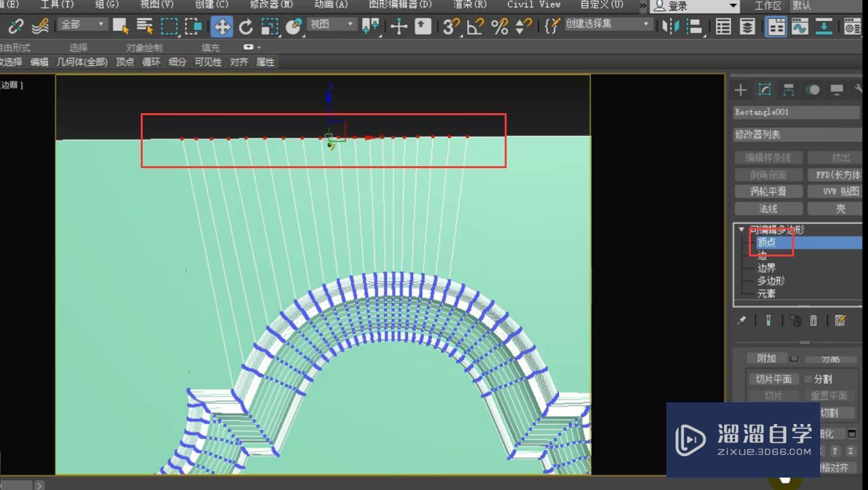Open the Hierarchy panel tab
The image size is (868, 490).
point(789,90)
